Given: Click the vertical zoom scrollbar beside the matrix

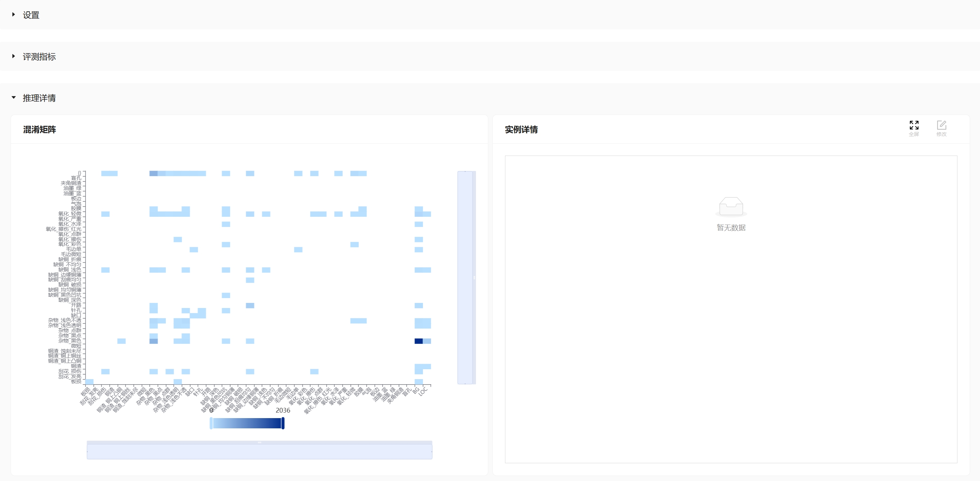Looking at the screenshot, I should 465,277.
